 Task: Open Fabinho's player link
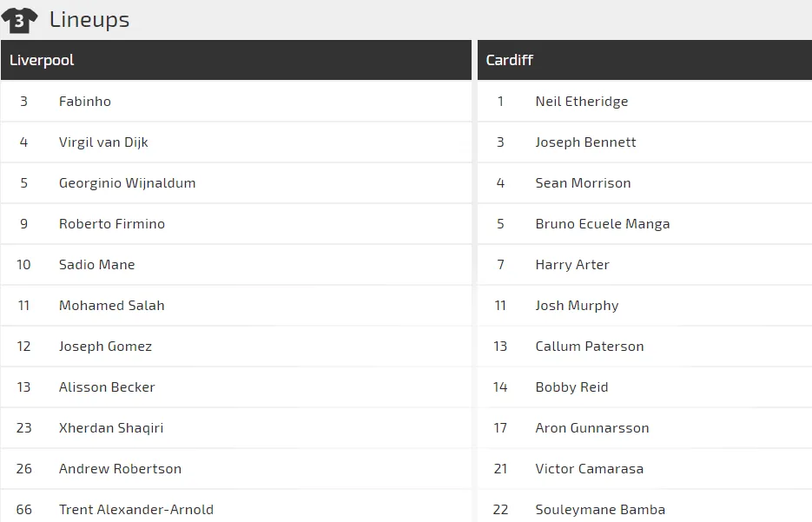(85, 102)
